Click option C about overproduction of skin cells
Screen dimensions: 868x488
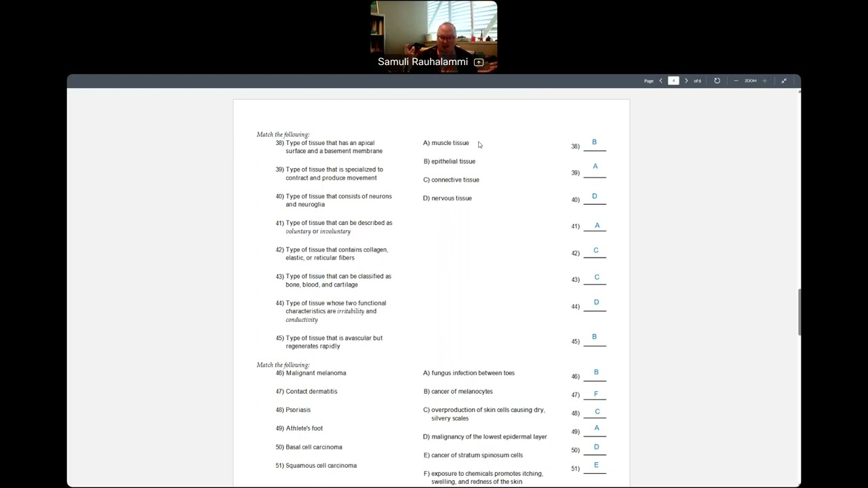click(x=484, y=414)
